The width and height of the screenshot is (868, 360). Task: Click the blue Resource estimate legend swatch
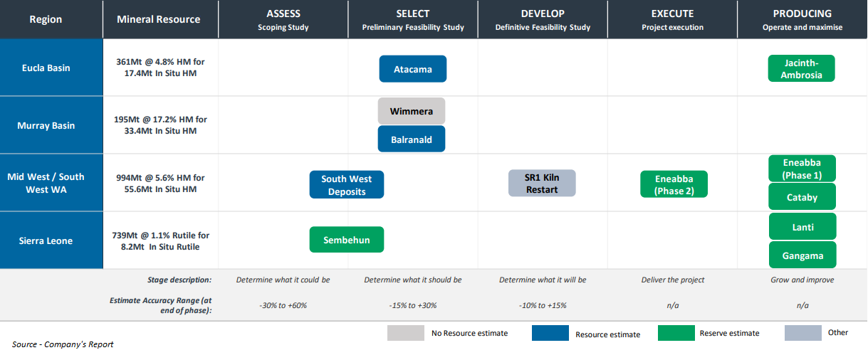click(550, 333)
